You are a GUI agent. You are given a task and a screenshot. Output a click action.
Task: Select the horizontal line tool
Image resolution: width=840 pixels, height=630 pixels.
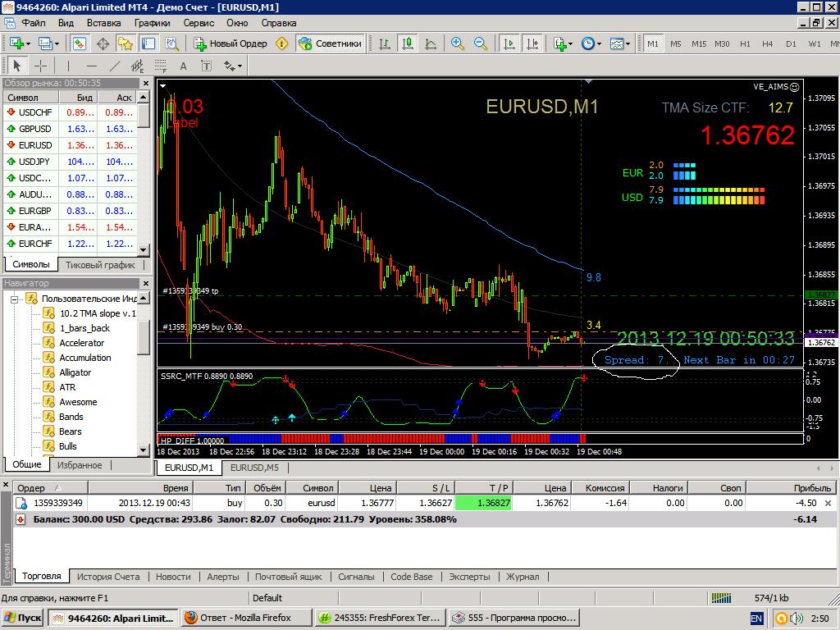tap(92, 66)
